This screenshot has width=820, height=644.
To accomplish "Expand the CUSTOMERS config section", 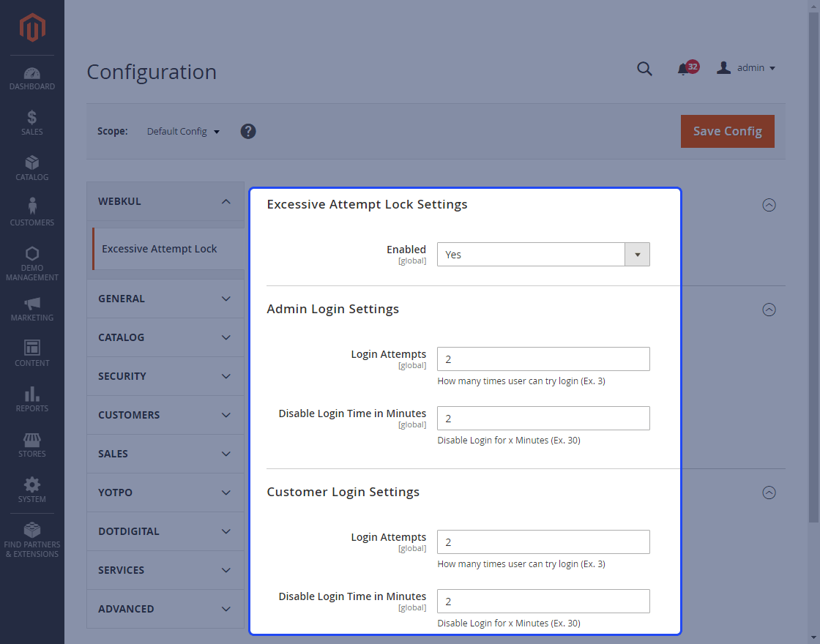I will click(165, 414).
